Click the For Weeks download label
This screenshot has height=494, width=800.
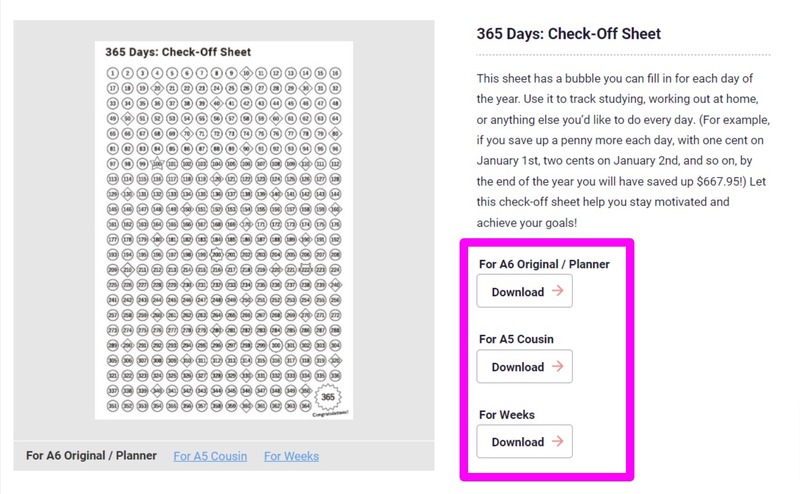click(506, 414)
